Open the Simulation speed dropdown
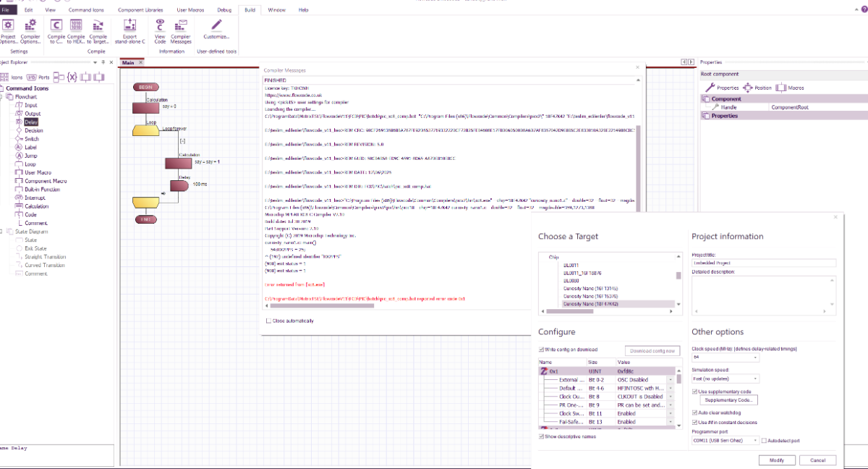This screenshot has height=469, width=868. [x=726, y=379]
